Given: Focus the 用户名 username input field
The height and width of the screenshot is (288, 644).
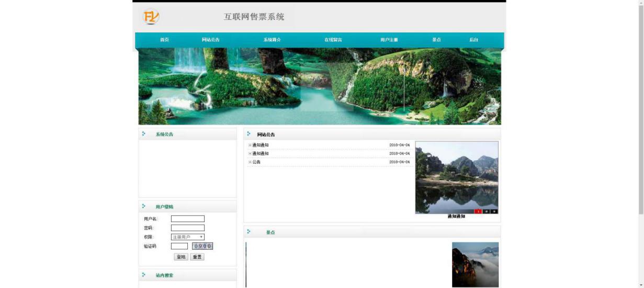Looking at the screenshot, I should [187, 219].
